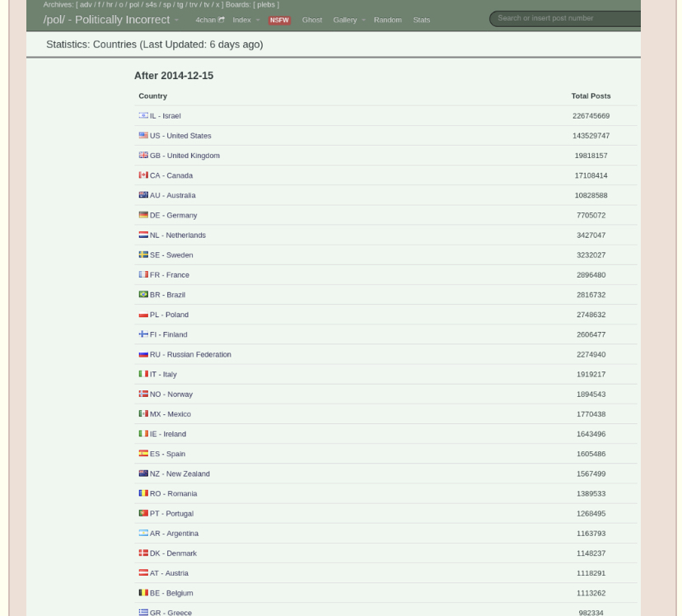Open the external 4chan link
The height and width of the screenshot is (616, 682).
tap(210, 20)
